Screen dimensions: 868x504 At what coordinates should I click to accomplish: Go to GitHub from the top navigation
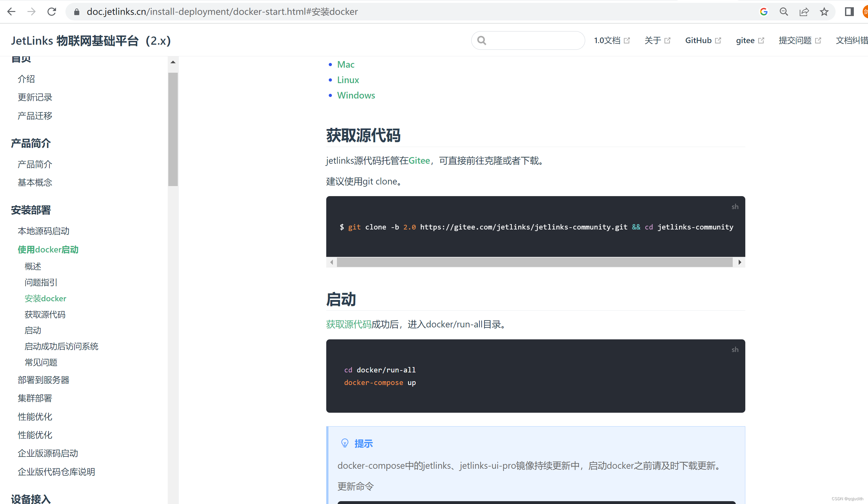click(698, 40)
